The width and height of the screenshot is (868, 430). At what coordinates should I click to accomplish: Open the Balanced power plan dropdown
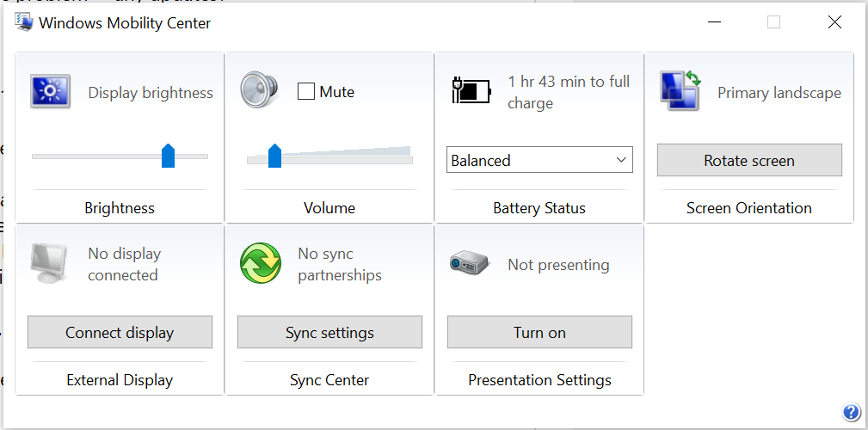(x=539, y=160)
